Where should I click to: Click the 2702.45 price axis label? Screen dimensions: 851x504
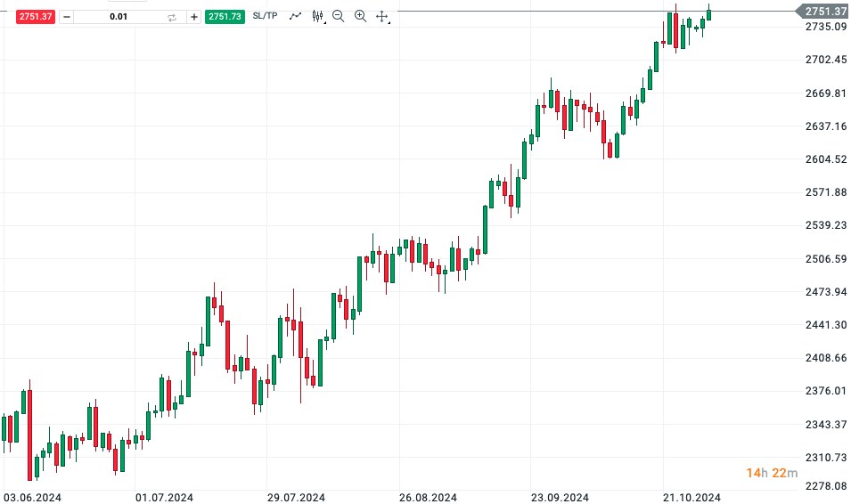tap(826, 60)
